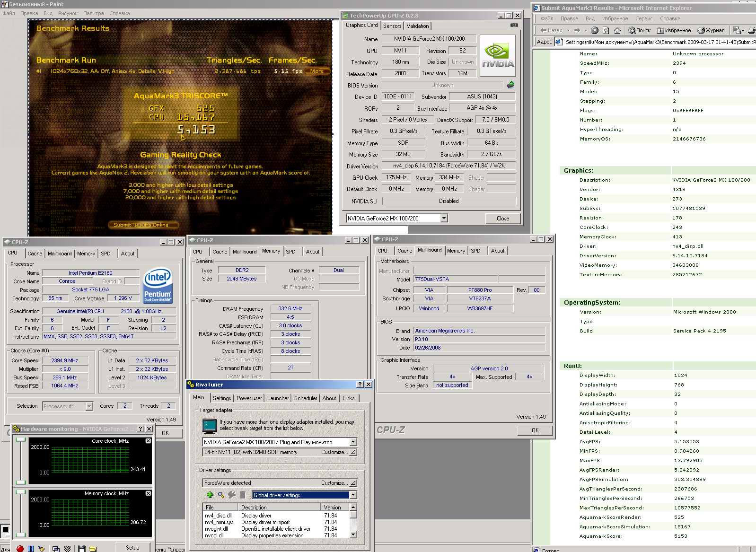Open the Forward history dropdown arrow in IE
756x552 pixels.
point(585,30)
